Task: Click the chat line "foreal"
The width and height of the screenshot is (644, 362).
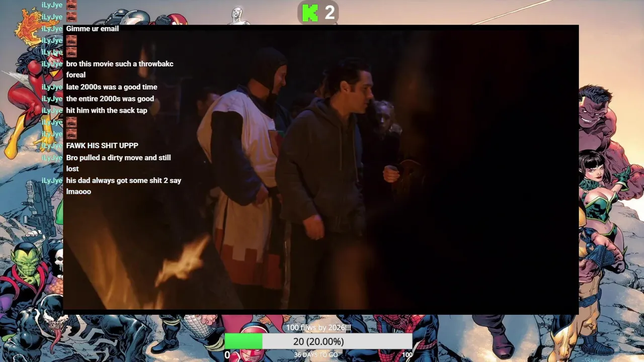Action: point(76,75)
